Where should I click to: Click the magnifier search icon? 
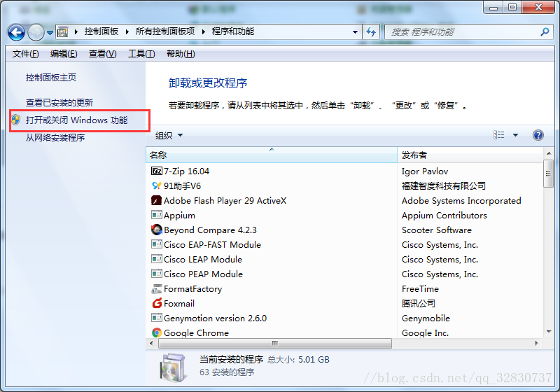[545, 31]
